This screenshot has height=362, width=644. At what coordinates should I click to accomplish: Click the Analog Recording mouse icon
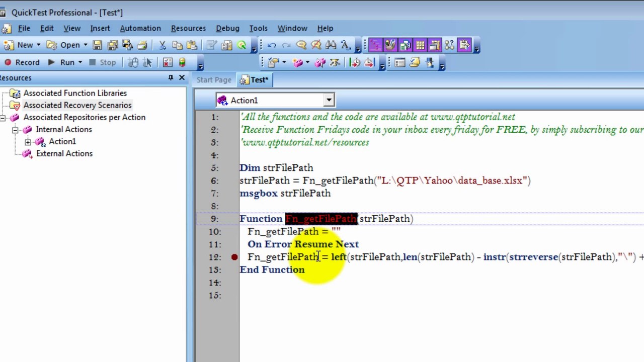pyautogui.click(x=133, y=62)
